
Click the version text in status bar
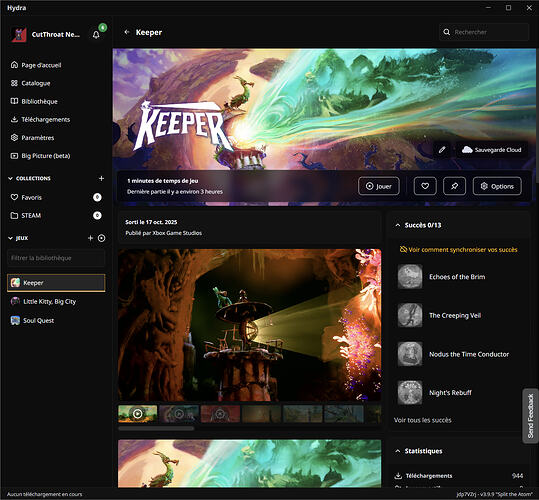[494, 494]
